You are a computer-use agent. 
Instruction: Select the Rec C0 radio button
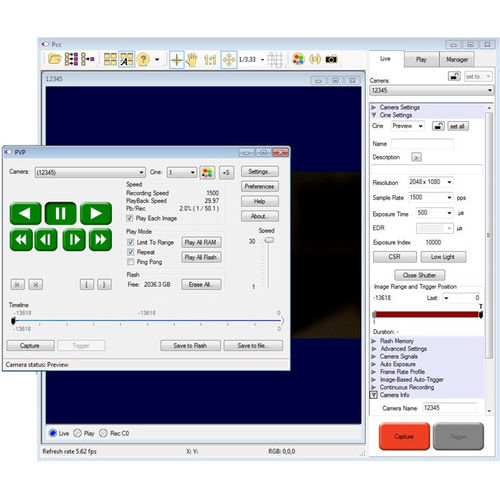coord(103,433)
